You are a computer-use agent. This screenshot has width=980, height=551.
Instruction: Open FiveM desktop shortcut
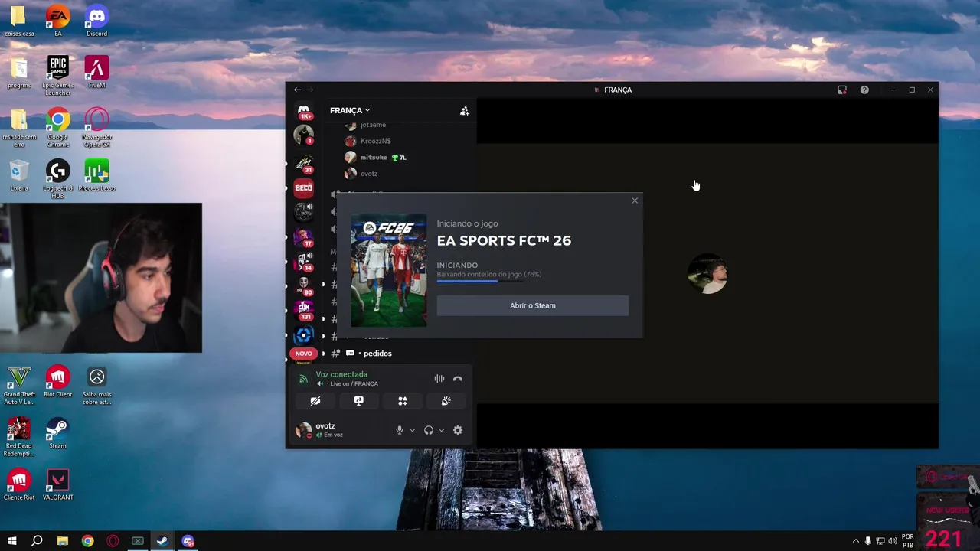[x=96, y=72]
